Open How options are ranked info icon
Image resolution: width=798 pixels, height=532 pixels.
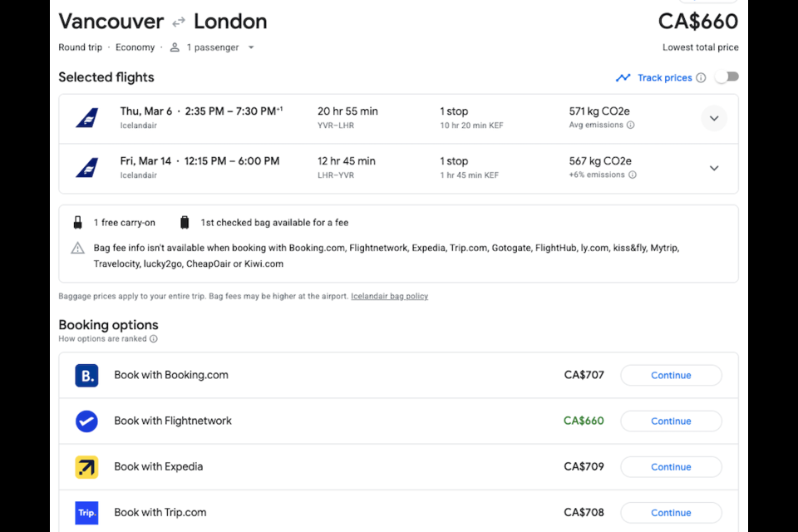[154, 338]
